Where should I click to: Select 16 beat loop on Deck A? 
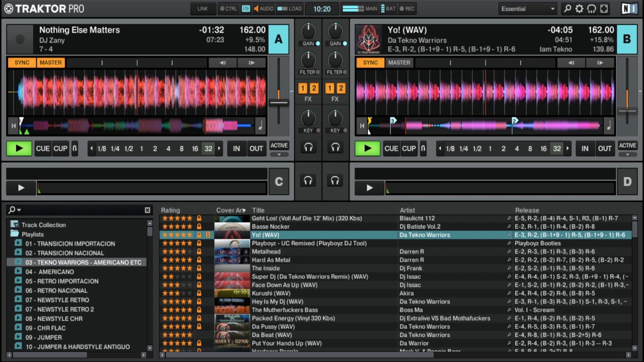point(195,149)
